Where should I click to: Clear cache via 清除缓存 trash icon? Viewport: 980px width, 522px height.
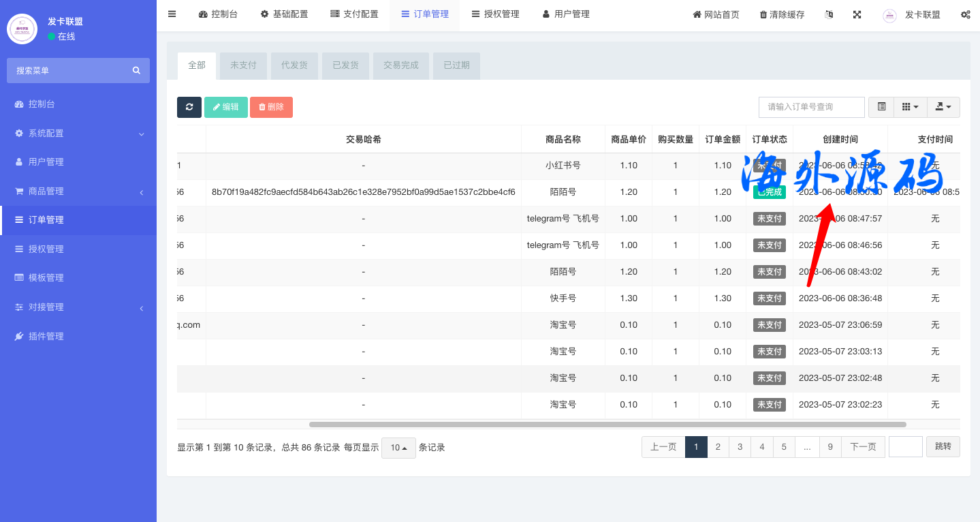point(782,14)
